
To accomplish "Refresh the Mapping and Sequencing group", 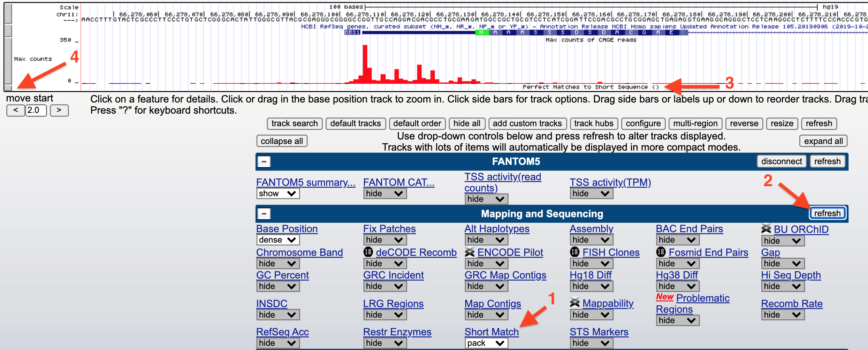I will (x=827, y=213).
